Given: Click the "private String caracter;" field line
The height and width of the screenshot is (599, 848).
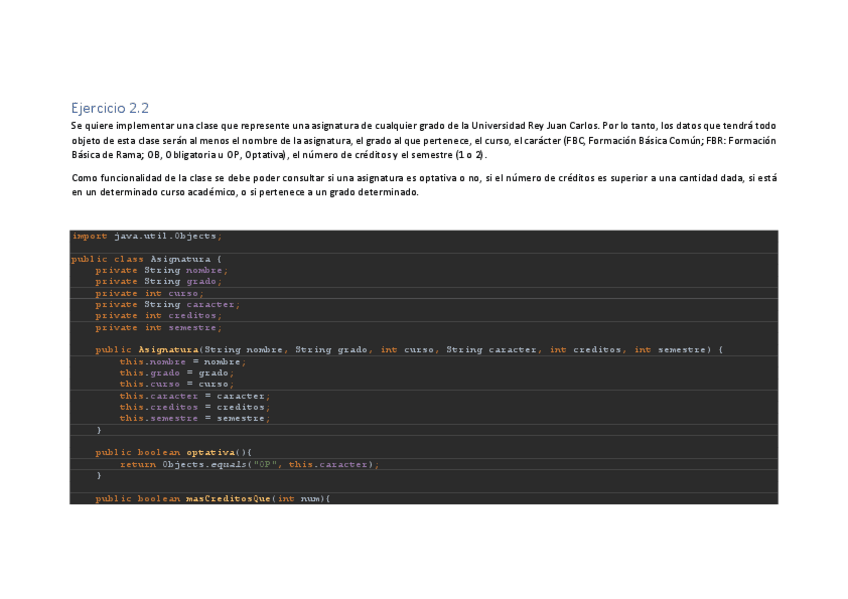Looking at the screenshot, I should pos(167,304).
